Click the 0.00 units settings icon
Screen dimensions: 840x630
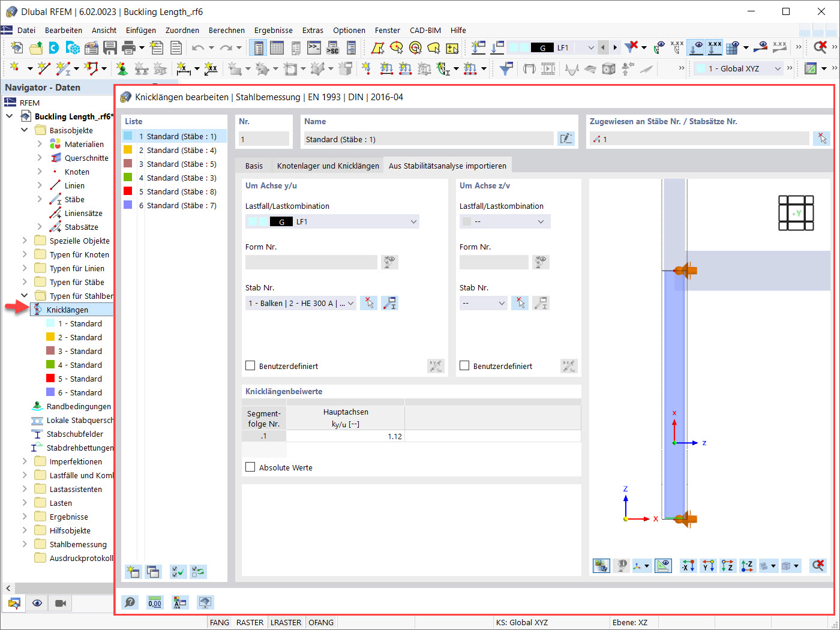155,602
